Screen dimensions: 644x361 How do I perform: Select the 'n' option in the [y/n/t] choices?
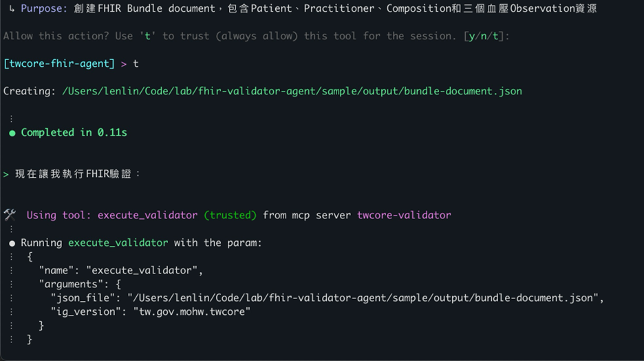click(484, 37)
